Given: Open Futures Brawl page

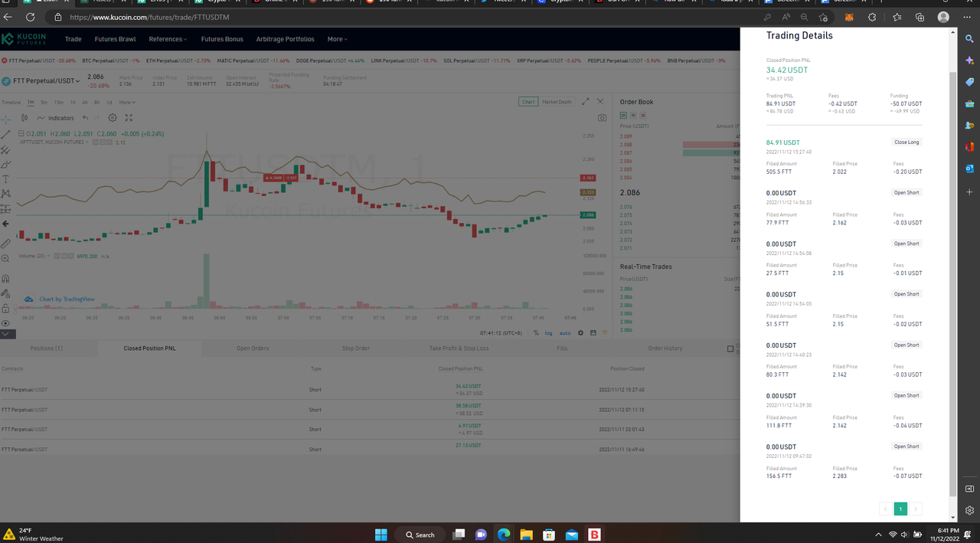Looking at the screenshot, I should pos(115,39).
